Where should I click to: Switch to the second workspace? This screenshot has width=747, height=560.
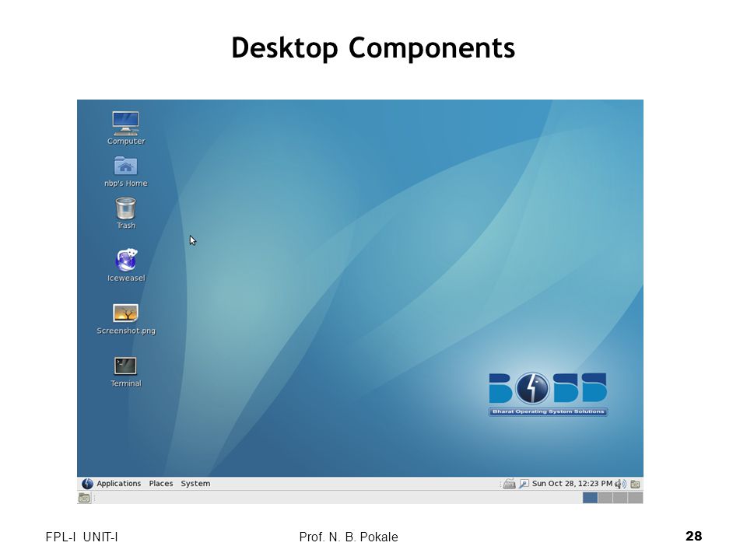coord(605,498)
